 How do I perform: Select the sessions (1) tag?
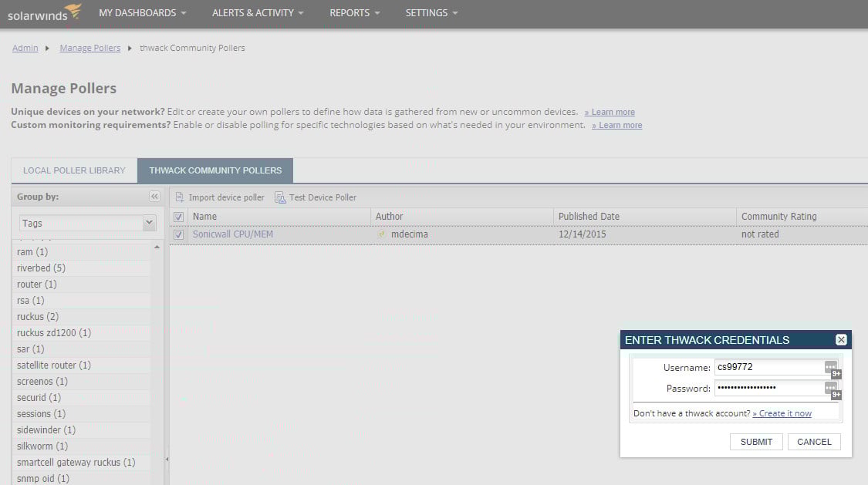tap(81, 413)
